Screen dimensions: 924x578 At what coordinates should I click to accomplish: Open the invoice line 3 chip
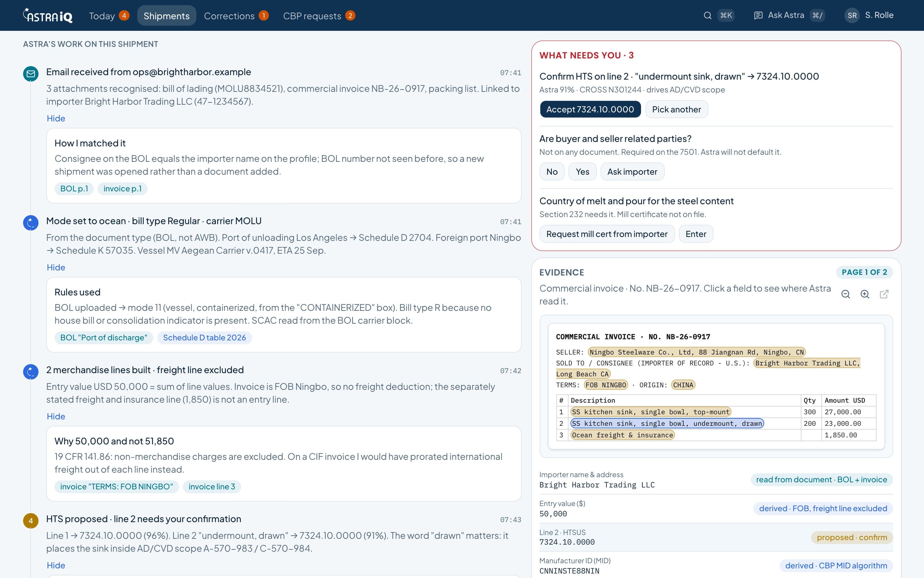[211, 486]
